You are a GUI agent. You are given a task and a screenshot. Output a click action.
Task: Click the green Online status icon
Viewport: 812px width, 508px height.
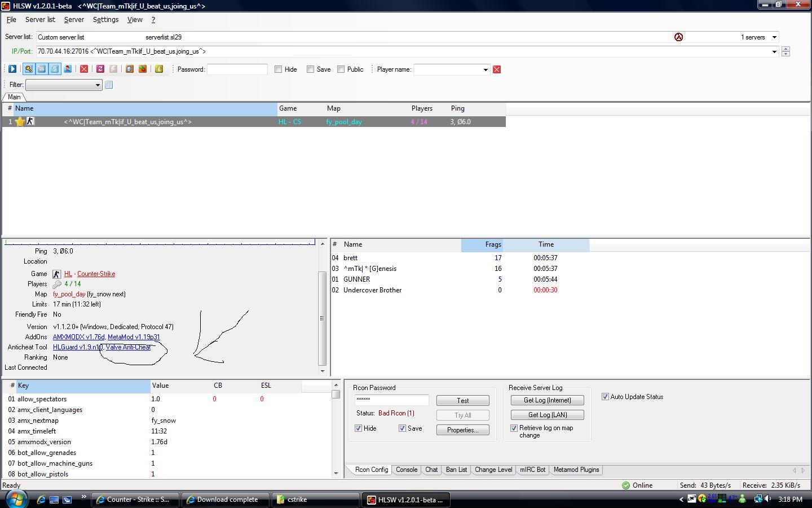tap(626, 485)
